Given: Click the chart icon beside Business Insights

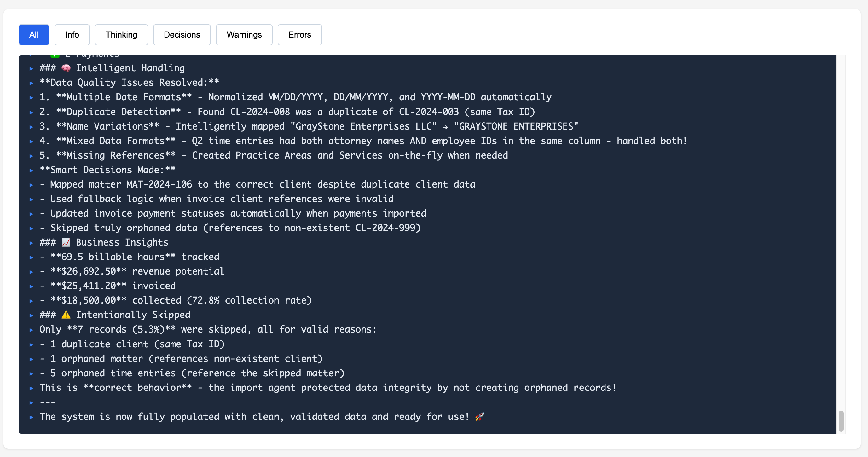Looking at the screenshot, I should 66,242.
